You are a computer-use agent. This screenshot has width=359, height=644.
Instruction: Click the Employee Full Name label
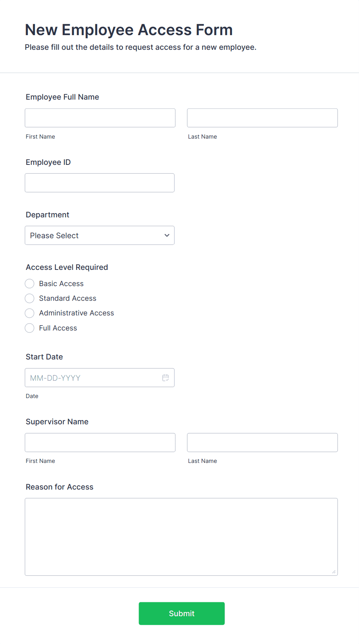(x=62, y=97)
